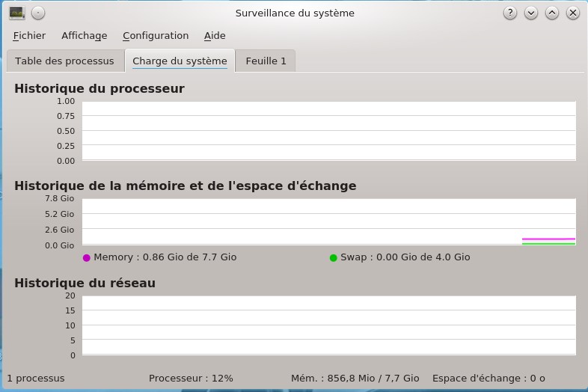Screen dimensions: 588x392
Task: Open the Aide menu
Action: [x=215, y=36]
